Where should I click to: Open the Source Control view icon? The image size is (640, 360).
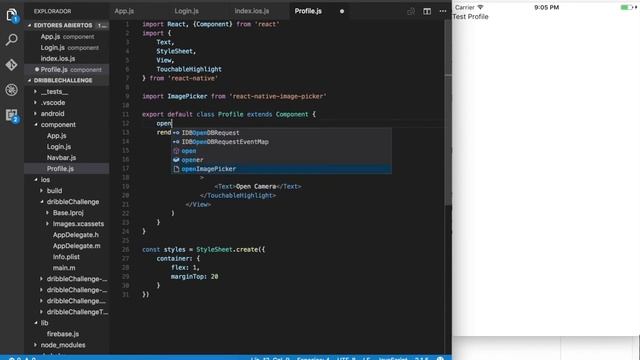coord(11,65)
